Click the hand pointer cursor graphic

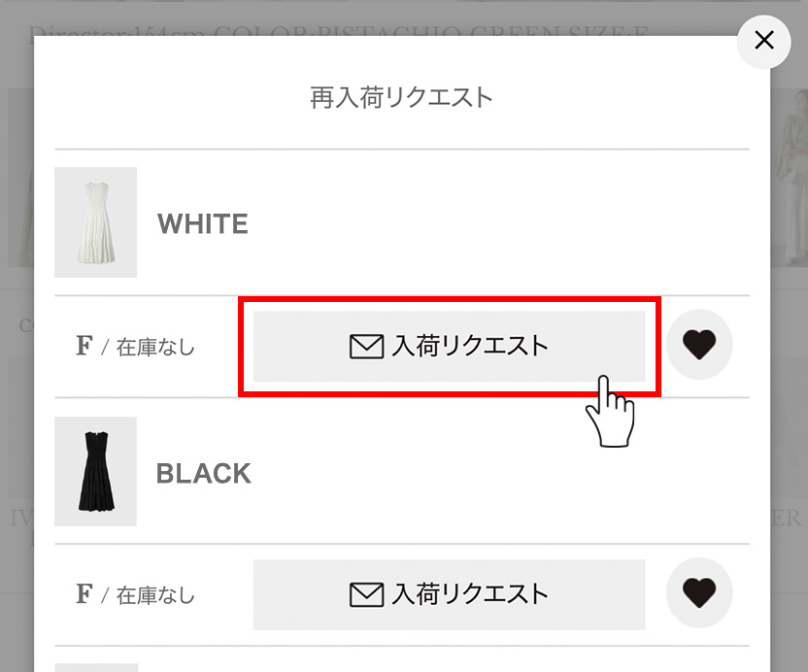click(611, 411)
